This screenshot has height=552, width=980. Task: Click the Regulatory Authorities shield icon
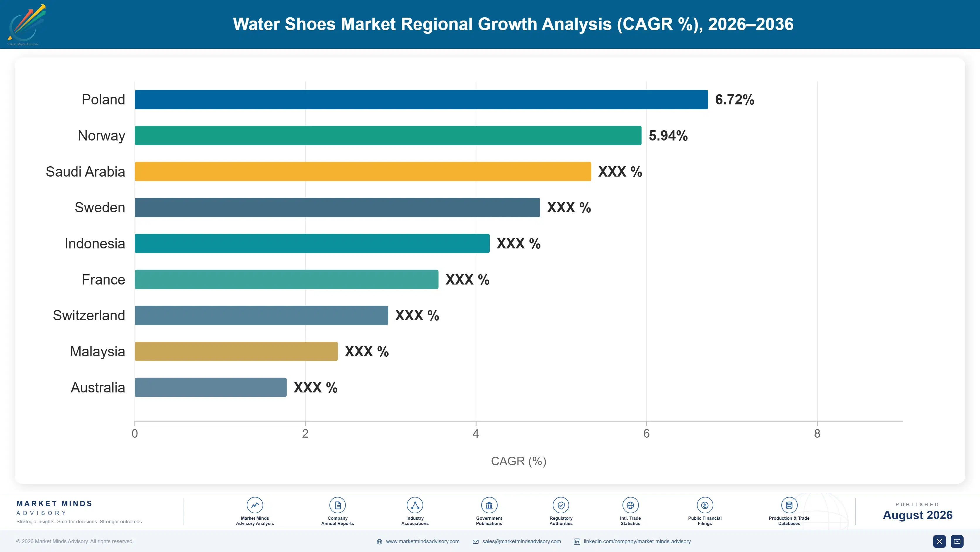(x=561, y=505)
